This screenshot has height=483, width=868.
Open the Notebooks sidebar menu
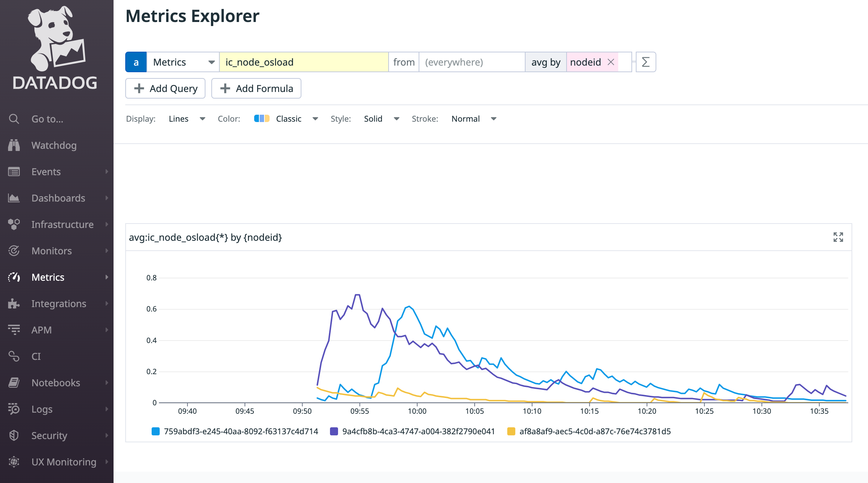pyautogui.click(x=14, y=383)
